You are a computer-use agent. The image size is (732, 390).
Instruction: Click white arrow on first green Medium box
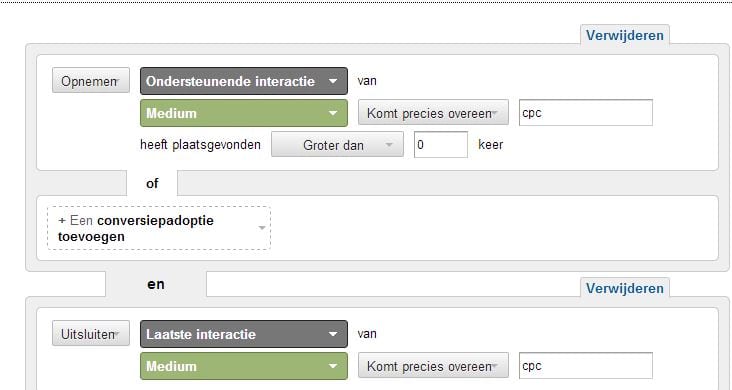[333, 113]
